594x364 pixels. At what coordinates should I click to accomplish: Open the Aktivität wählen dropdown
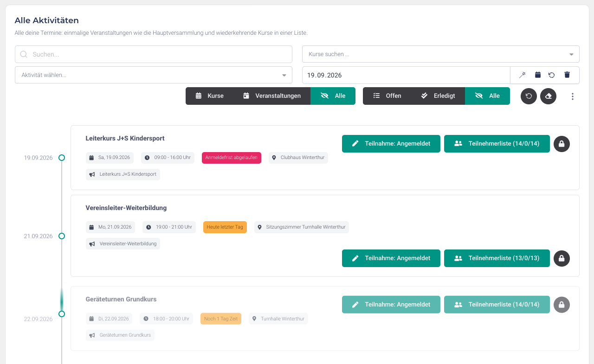point(154,75)
